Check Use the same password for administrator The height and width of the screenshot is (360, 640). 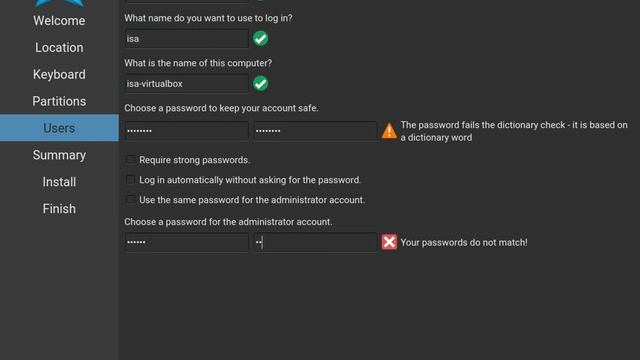point(131,200)
